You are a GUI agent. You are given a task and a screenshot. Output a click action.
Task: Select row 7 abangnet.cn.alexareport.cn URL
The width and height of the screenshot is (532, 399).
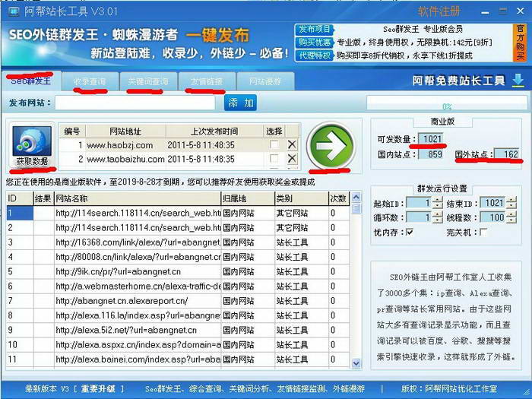(x=178, y=301)
